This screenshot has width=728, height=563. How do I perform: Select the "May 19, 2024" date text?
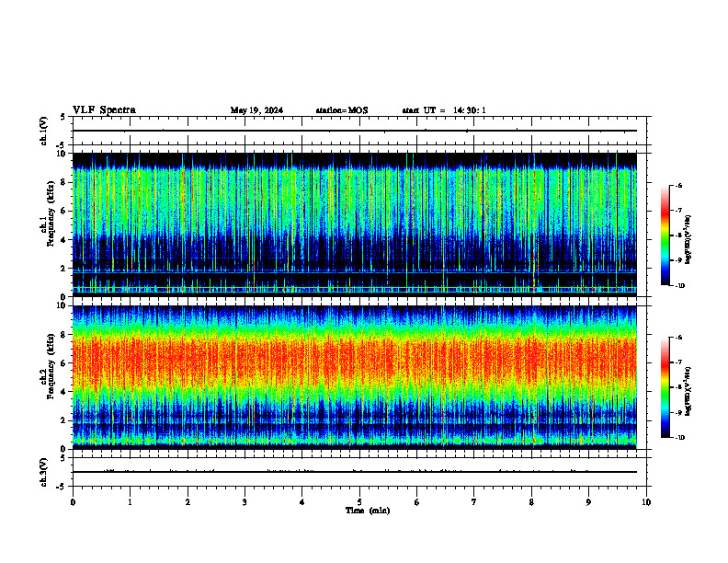[x=256, y=110]
